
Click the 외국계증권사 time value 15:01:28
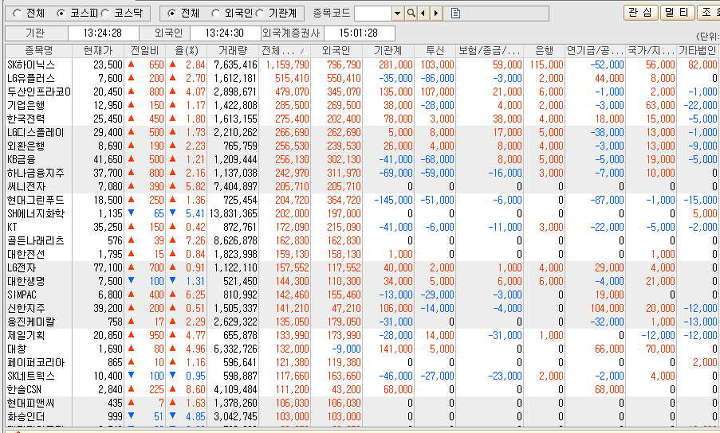(x=359, y=33)
